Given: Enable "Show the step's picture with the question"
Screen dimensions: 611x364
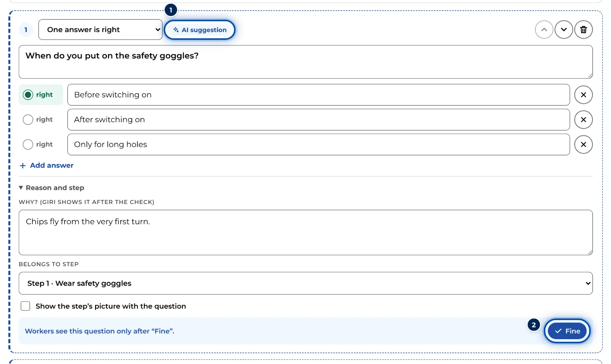Looking at the screenshot, I should pyautogui.click(x=26, y=306).
